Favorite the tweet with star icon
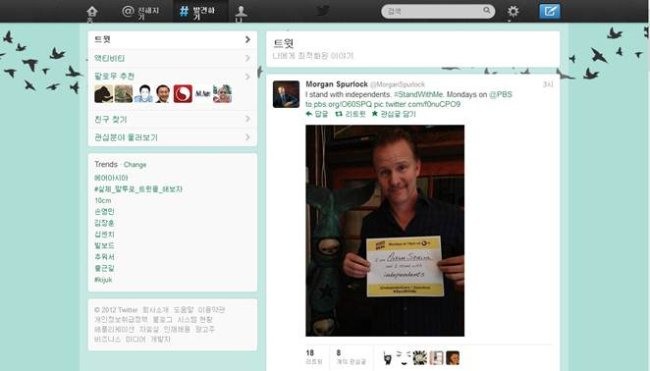 click(x=394, y=114)
